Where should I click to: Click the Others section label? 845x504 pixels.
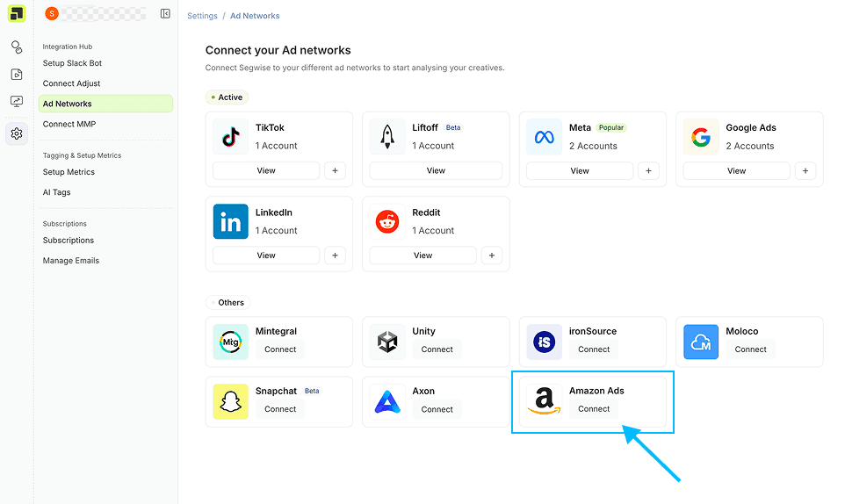[x=227, y=303]
